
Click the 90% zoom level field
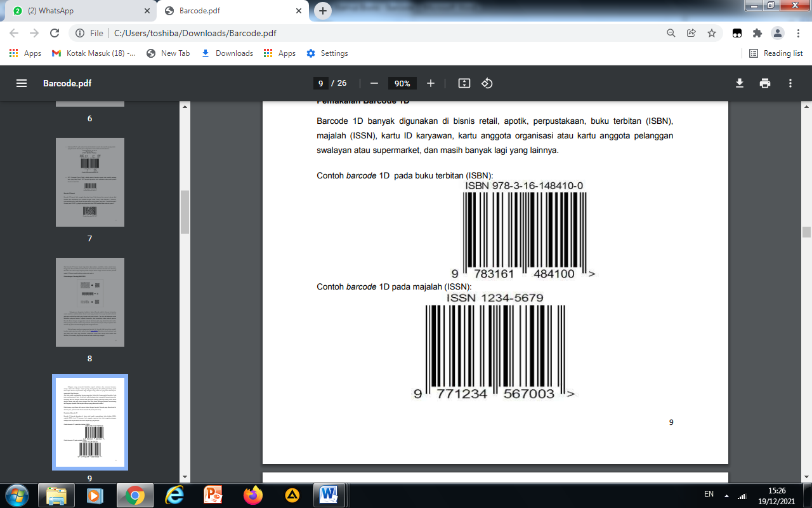[x=402, y=83]
